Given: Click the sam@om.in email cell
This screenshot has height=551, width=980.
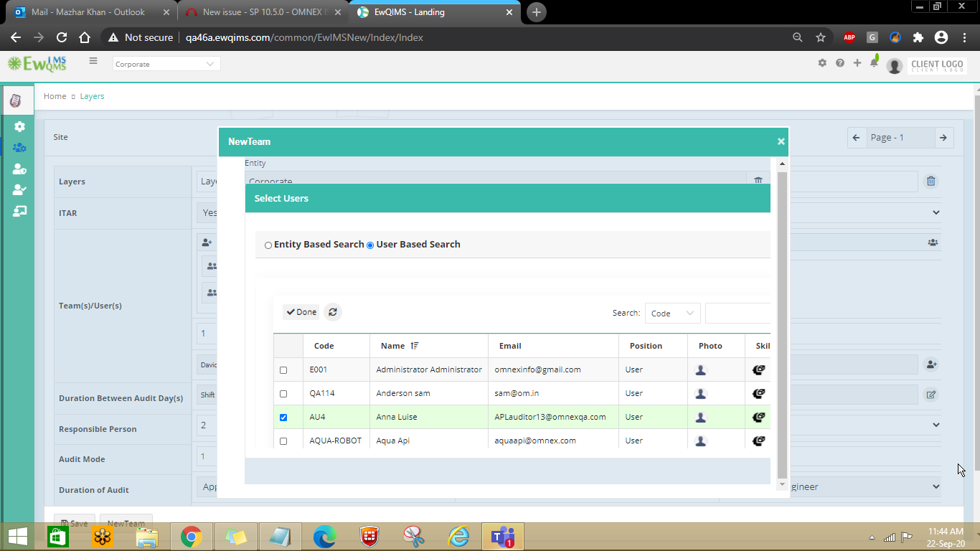Looking at the screenshot, I should [517, 394].
